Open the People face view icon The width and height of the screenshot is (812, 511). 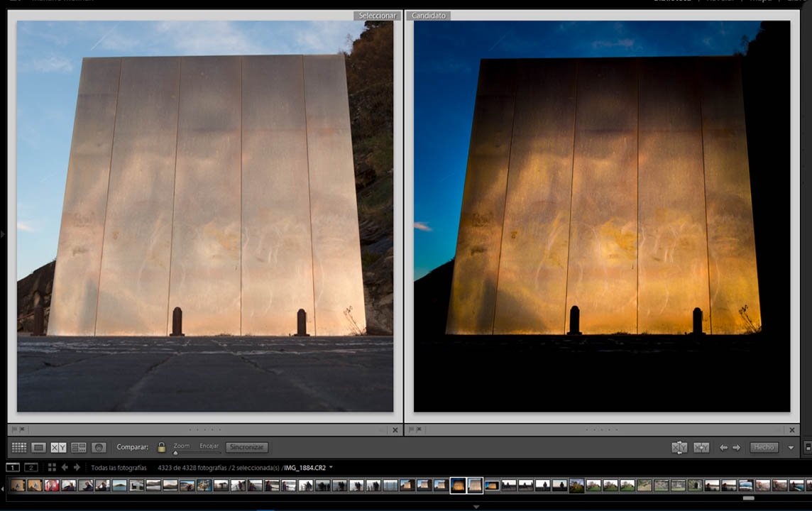pos(99,447)
